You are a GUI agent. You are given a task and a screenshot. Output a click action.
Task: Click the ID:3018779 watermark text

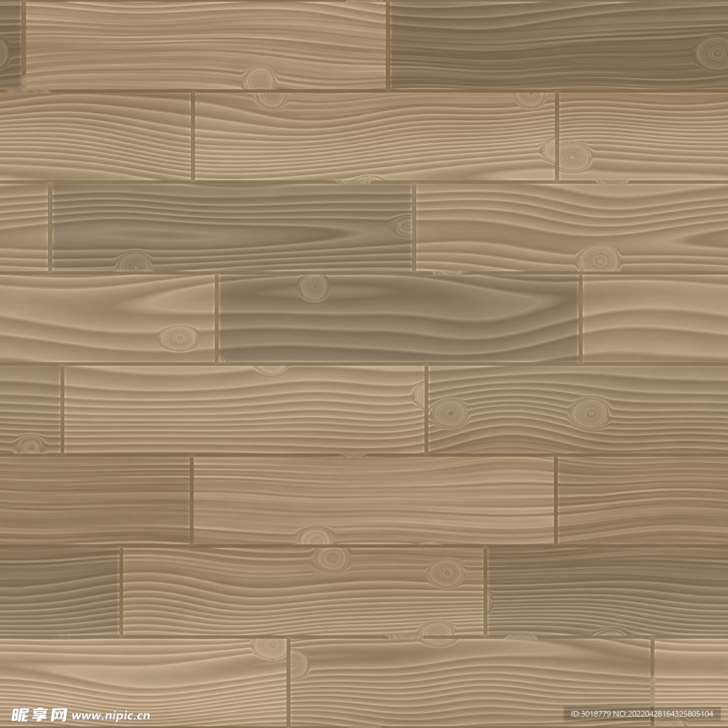[x=594, y=714]
